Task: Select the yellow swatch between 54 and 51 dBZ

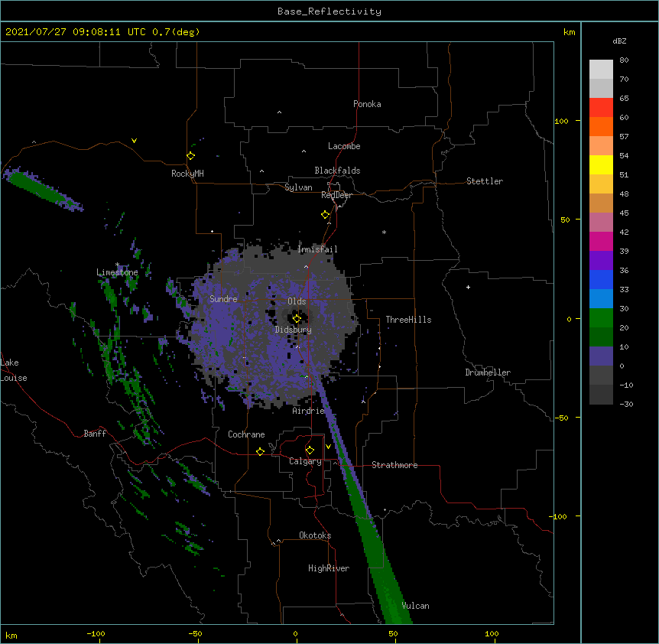Action: click(601, 165)
